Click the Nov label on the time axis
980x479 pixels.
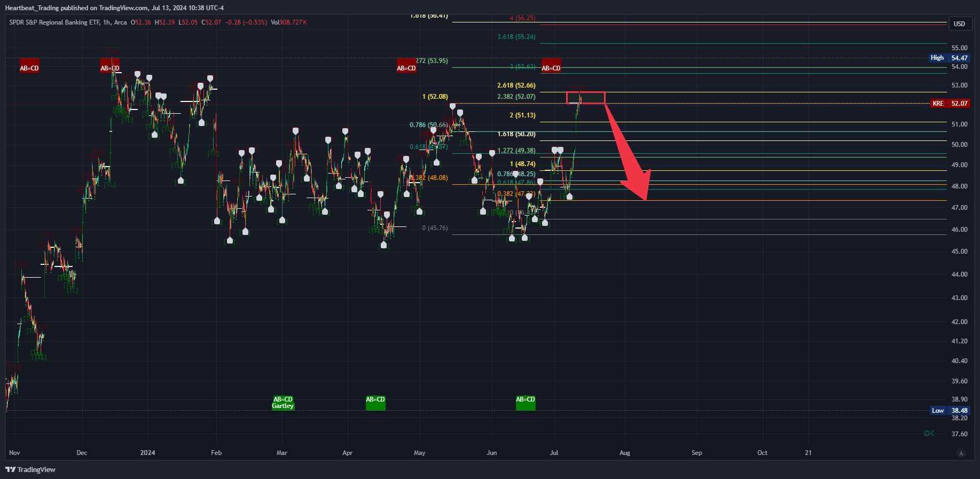tap(14, 453)
